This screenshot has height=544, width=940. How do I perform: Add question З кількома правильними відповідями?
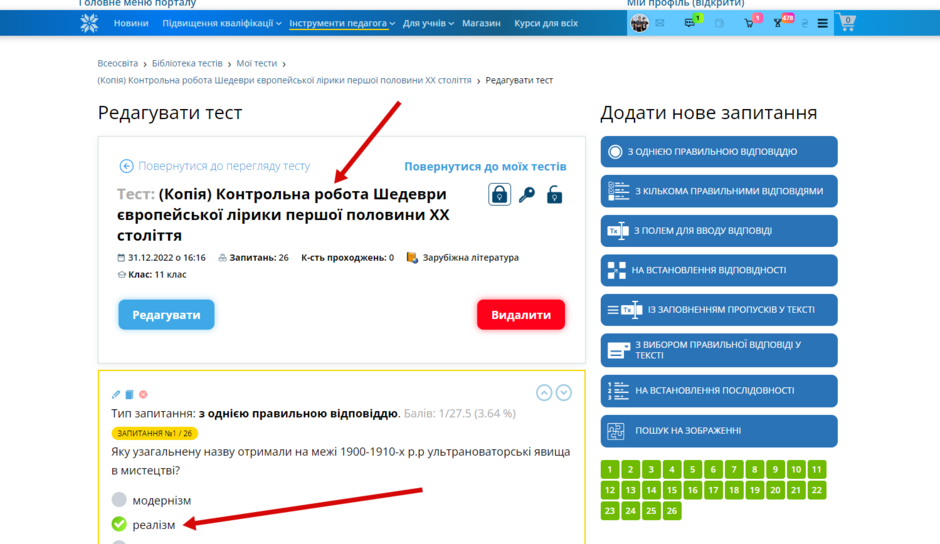tap(719, 191)
